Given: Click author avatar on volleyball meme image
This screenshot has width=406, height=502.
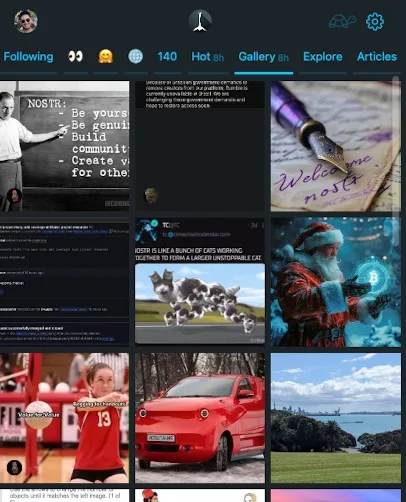Looking at the screenshot, I should coord(14,467).
